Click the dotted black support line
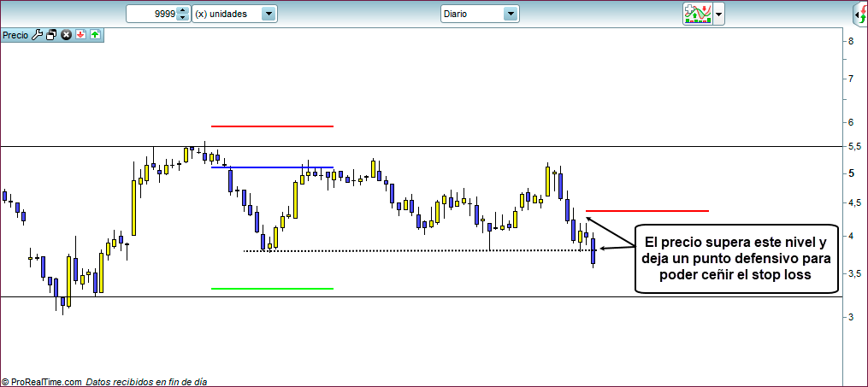Image resolution: width=868 pixels, height=387 pixels. pyautogui.click(x=385, y=250)
